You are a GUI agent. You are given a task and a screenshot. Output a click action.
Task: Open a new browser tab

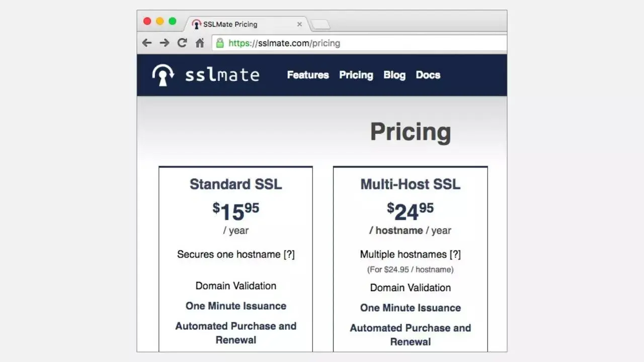(x=320, y=24)
